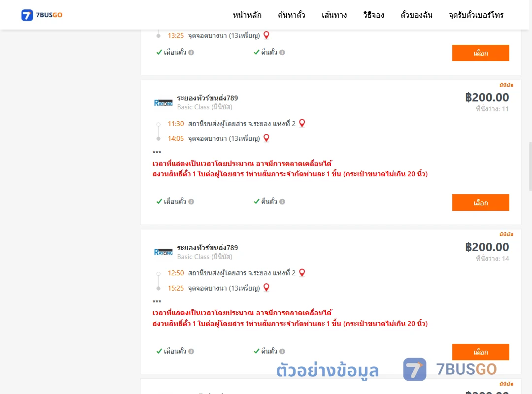Click the ฿200.00 price with 11 seats available
This screenshot has height=394, width=532.
[x=487, y=98]
